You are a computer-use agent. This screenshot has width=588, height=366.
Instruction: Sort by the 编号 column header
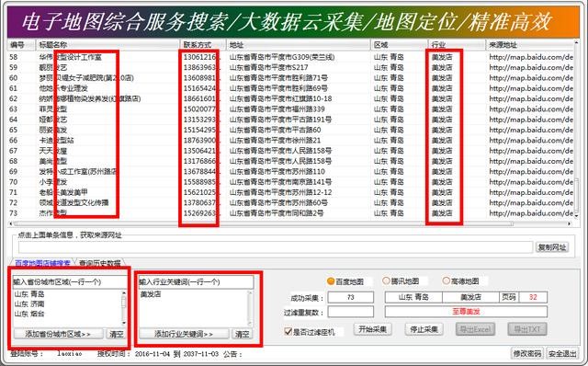21,45
